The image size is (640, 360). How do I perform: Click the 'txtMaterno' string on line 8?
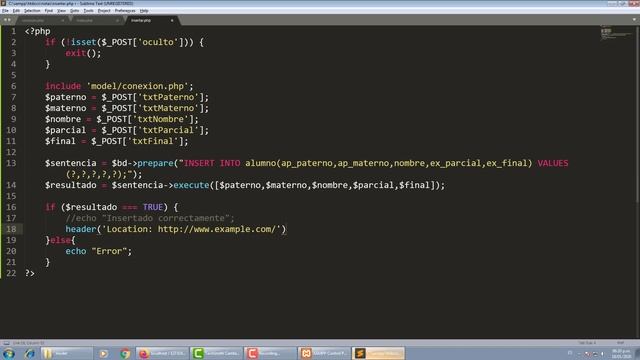(x=168, y=108)
